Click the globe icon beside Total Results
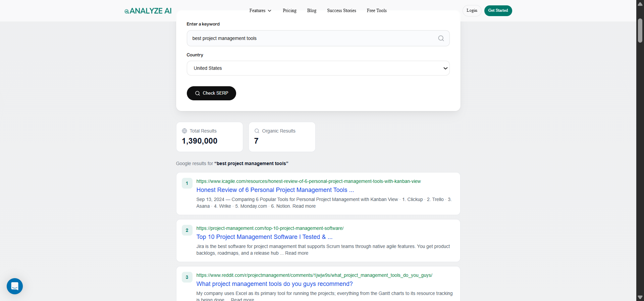Screen dimensions: 644x301 [184, 131]
